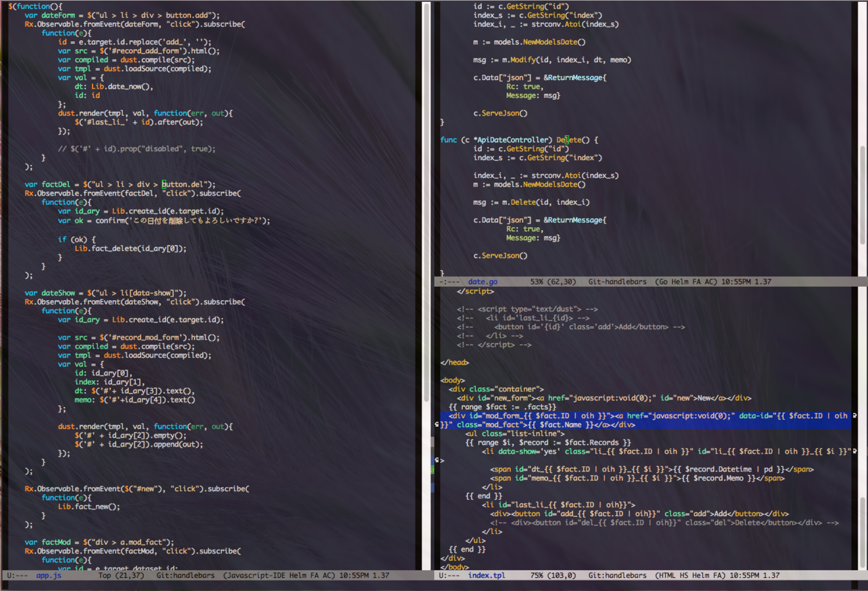The width and height of the screenshot is (868, 591).
Task: Click the commented script type="text/dust" line
Action: [527, 309]
